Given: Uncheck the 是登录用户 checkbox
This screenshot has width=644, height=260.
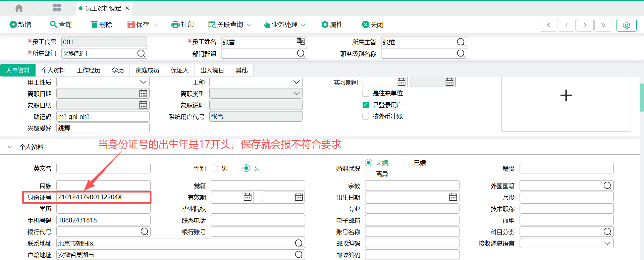Looking at the screenshot, I should [366, 105].
